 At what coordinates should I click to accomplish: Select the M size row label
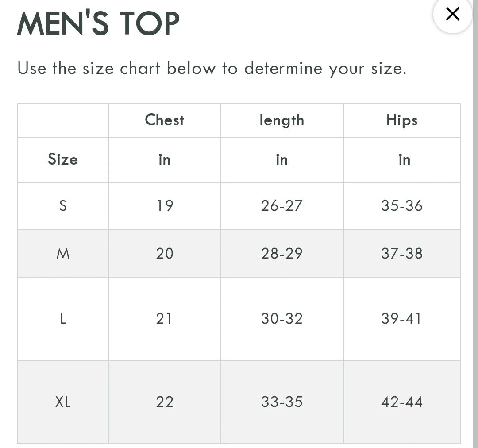[63, 253]
